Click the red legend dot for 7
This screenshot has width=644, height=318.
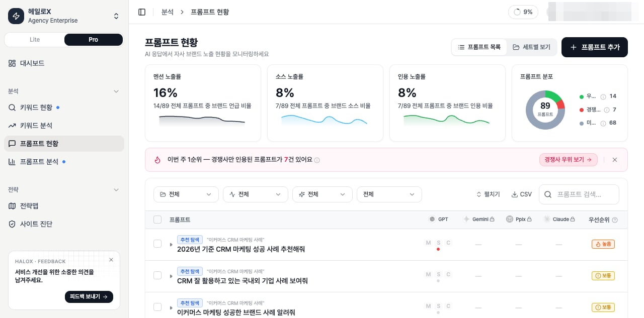582,110
